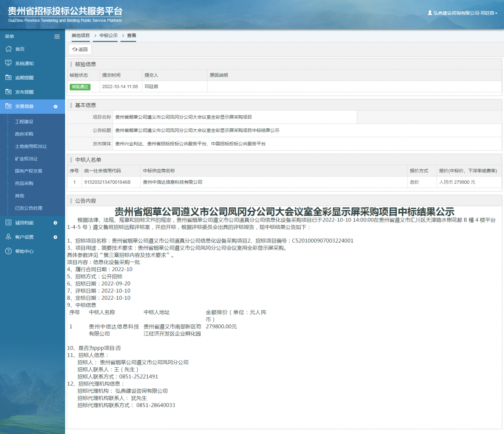The image size is (504, 434).
Task: Click the 其他项目 breadcrumb
Action: [x=81, y=36]
